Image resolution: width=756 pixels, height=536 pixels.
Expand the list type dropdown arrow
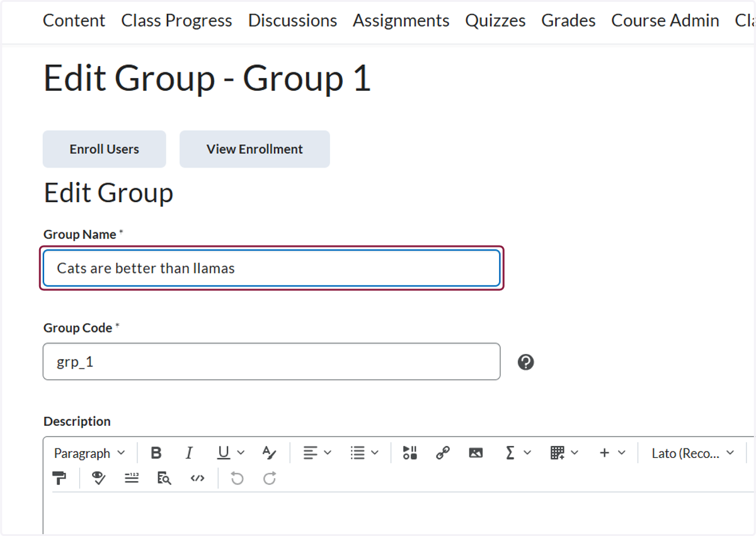click(x=375, y=453)
